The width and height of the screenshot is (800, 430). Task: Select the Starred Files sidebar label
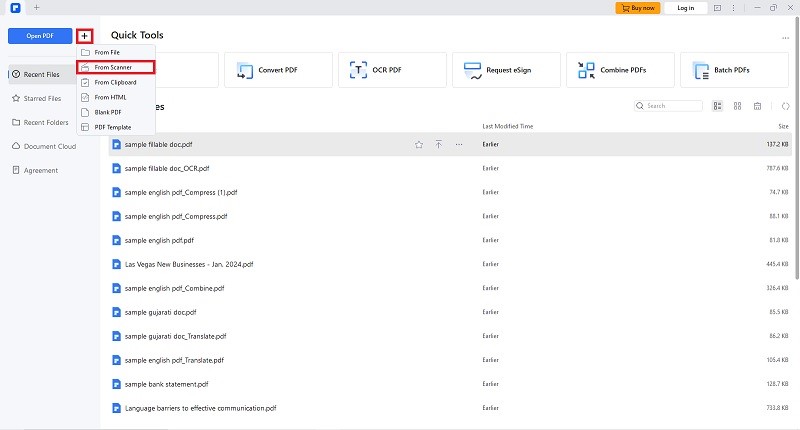click(x=42, y=98)
